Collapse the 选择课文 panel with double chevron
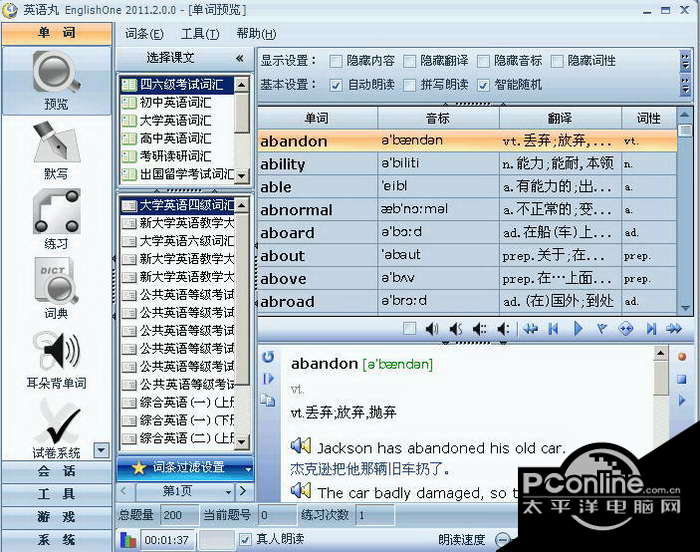Image resolution: width=700 pixels, height=552 pixels. coord(240,58)
